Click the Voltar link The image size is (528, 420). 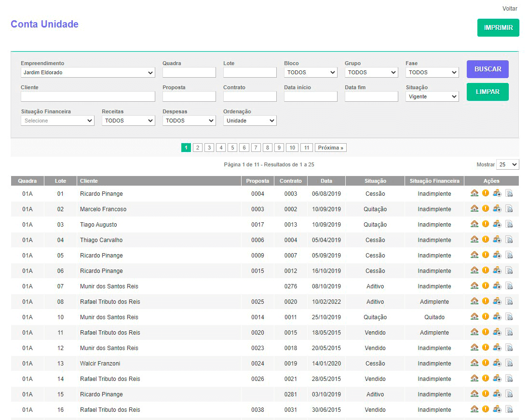click(510, 9)
